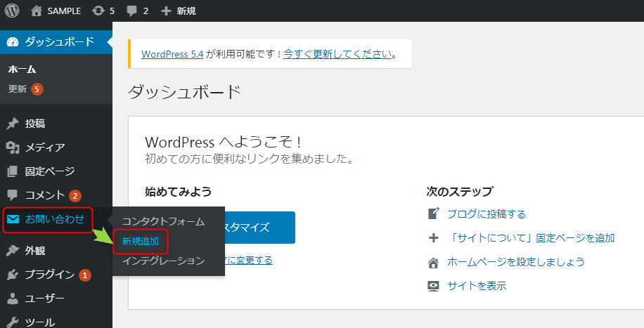Click the plugins badge showing 1
The width and height of the screenshot is (644, 328).
click(84, 275)
